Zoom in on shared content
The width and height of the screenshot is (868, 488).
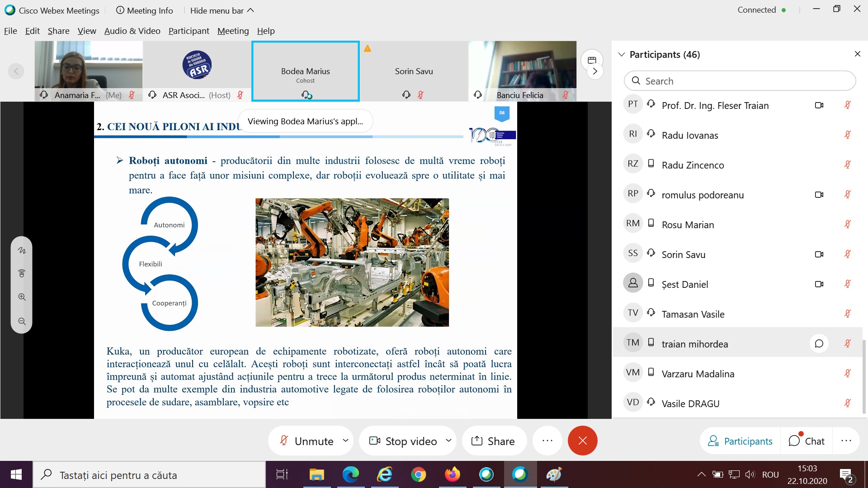(22, 297)
